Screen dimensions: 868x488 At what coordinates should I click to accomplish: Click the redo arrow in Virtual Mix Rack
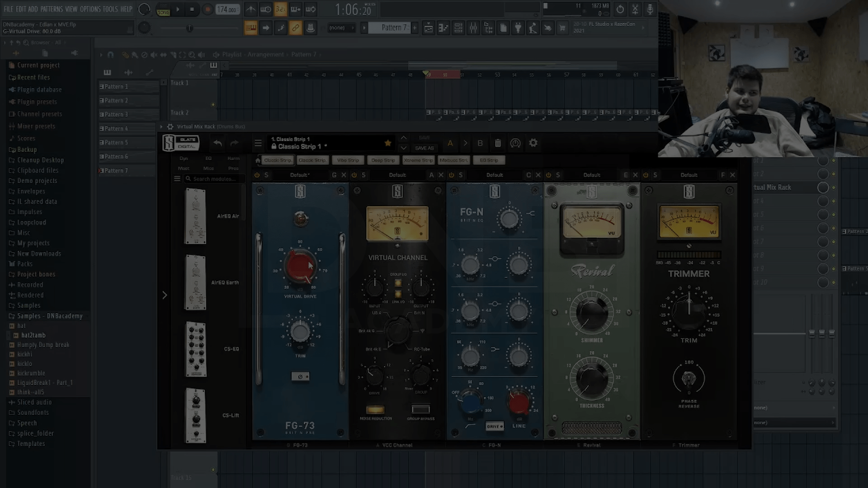click(x=234, y=143)
